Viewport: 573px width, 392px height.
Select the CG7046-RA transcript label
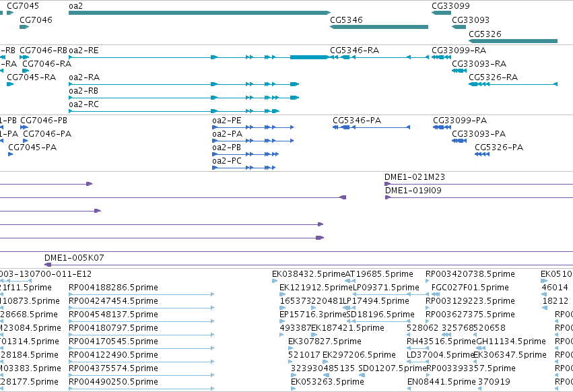click(46, 64)
